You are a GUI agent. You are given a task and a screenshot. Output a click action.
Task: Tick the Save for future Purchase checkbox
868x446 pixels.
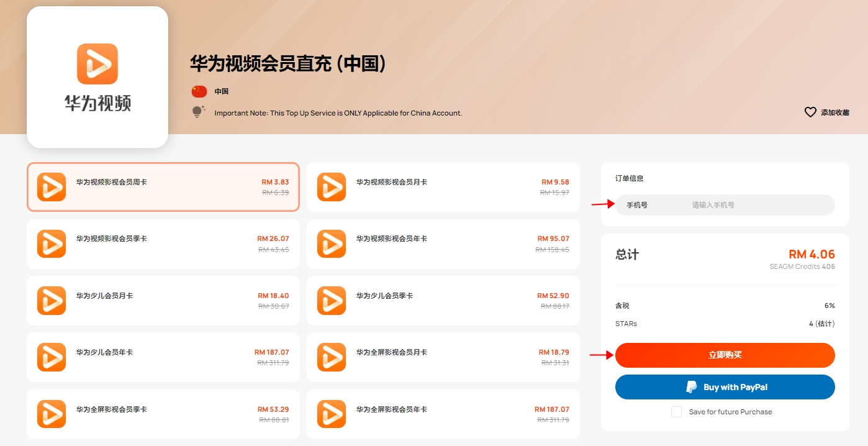(677, 412)
